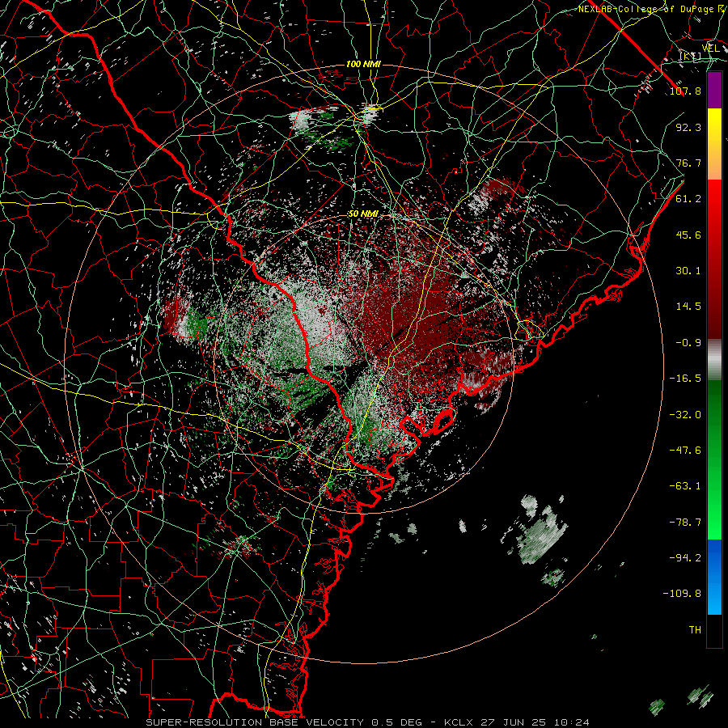This screenshot has width=728, height=728.
Task: Click the 30.1 velocity scale value
Action: pyautogui.click(x=688, y=271)
